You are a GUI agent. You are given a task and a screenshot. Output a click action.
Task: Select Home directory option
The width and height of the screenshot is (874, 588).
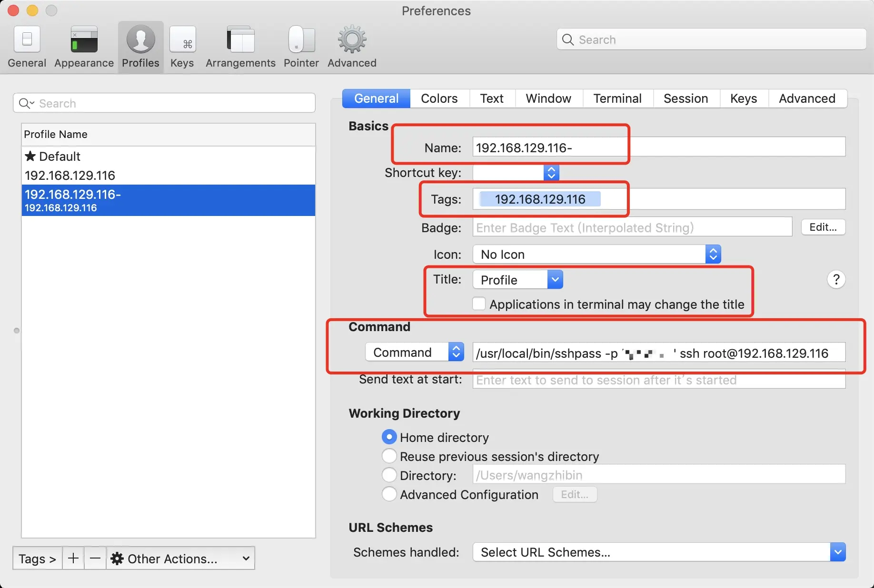pyautogui.click(x=389, y=437)
